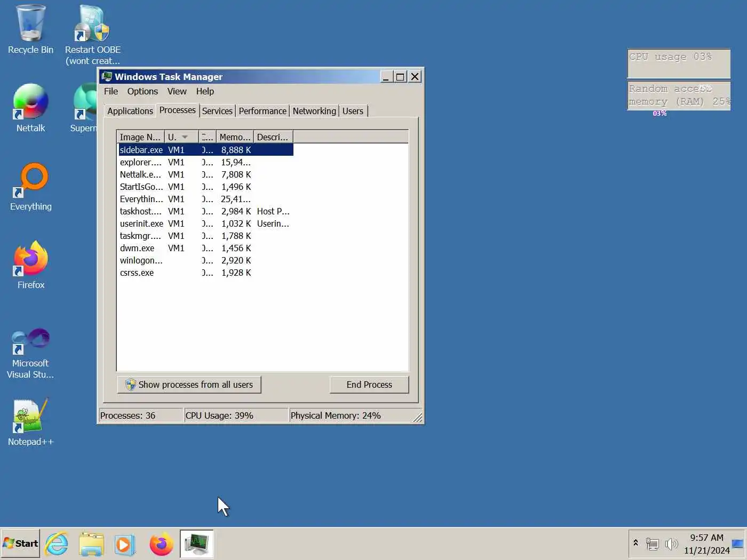Switch to the Services tab
The width and height of the screenshot is (747, 560).
(x=217, y=111)
